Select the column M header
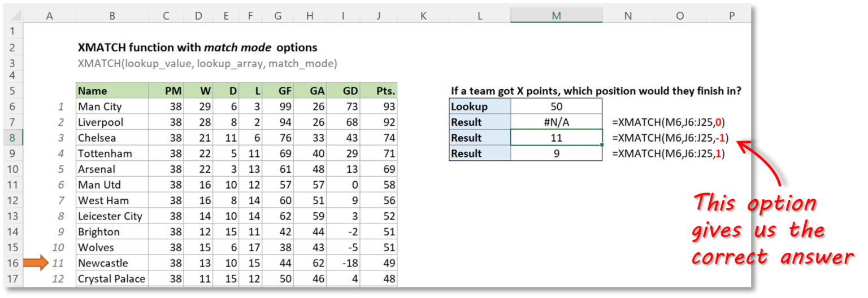 click(x=556, y=16)
